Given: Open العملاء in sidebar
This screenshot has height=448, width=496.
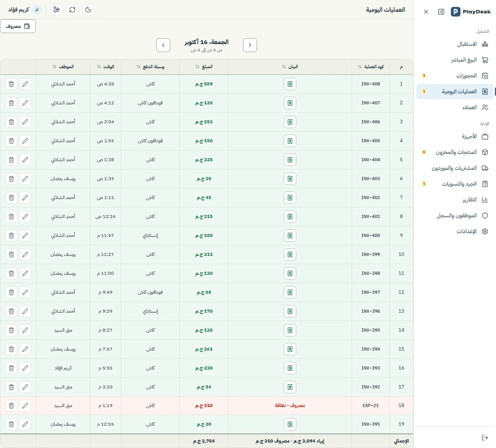Looking at the screenshot, I should (455, 107).
